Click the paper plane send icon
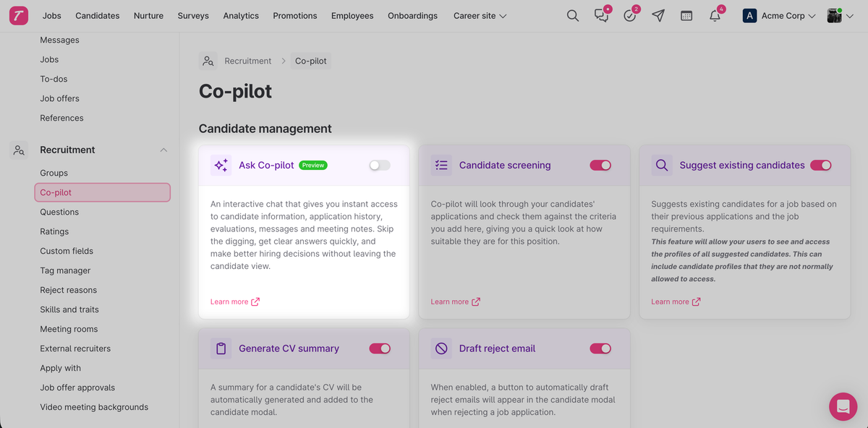Screen dimensions: 868x428 coord(658,16)
